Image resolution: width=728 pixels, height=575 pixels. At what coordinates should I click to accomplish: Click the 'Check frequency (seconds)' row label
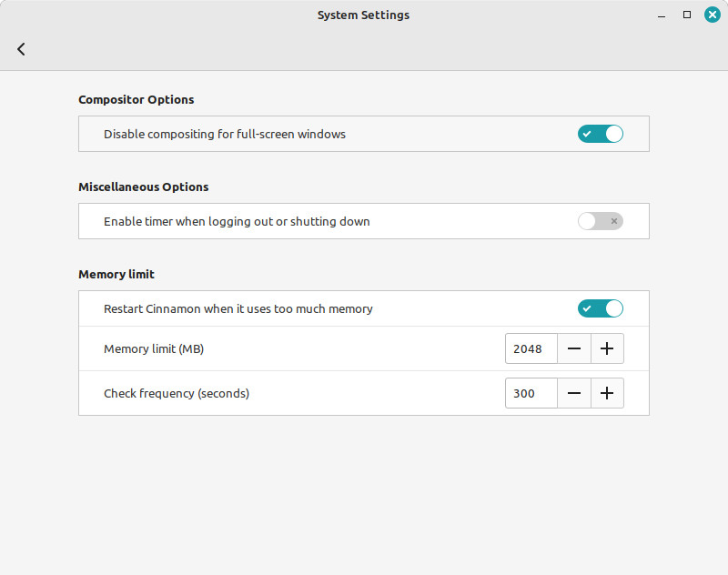[x=176, y=393]
